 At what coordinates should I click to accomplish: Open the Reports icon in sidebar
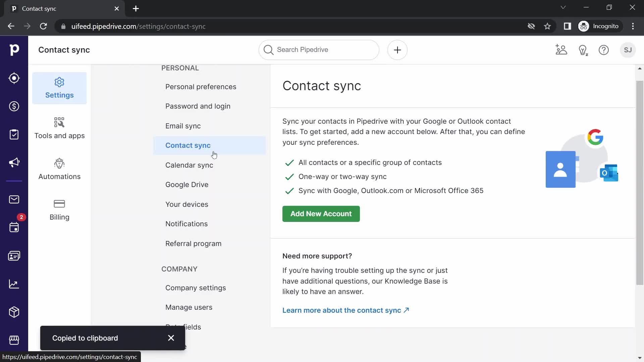pyautogui.click(x=14, y=285)
